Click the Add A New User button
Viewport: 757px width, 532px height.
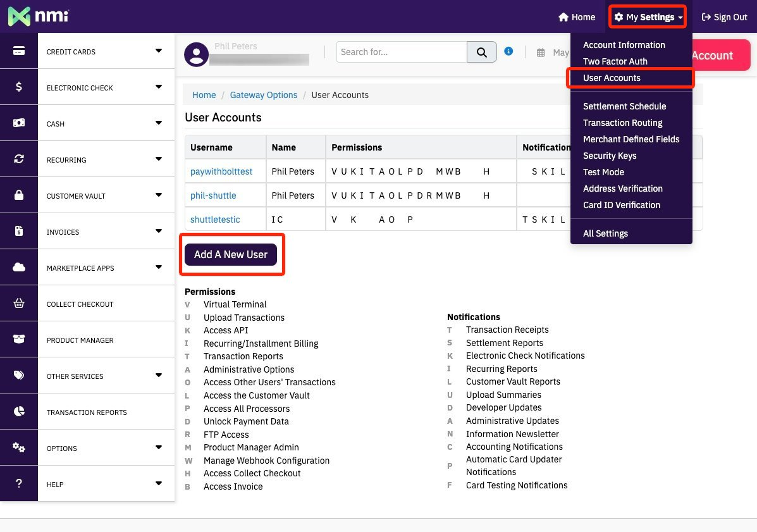pos(231,254)
